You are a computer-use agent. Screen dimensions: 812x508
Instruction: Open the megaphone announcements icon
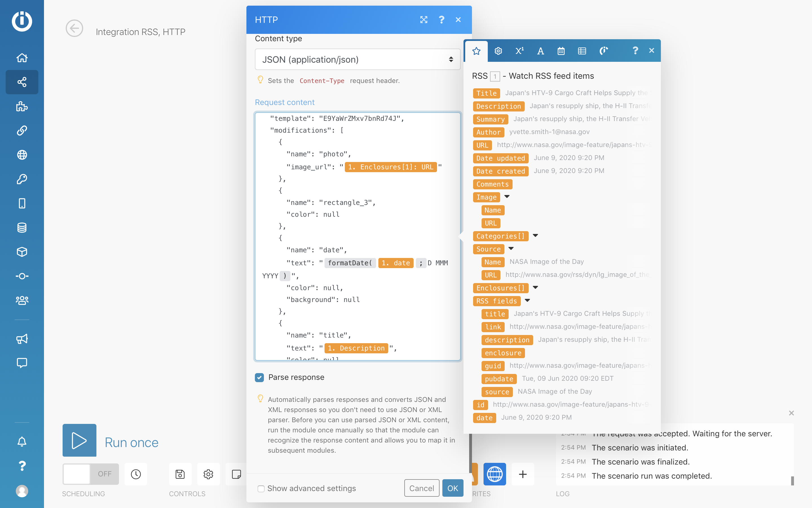tap(22, 339)
